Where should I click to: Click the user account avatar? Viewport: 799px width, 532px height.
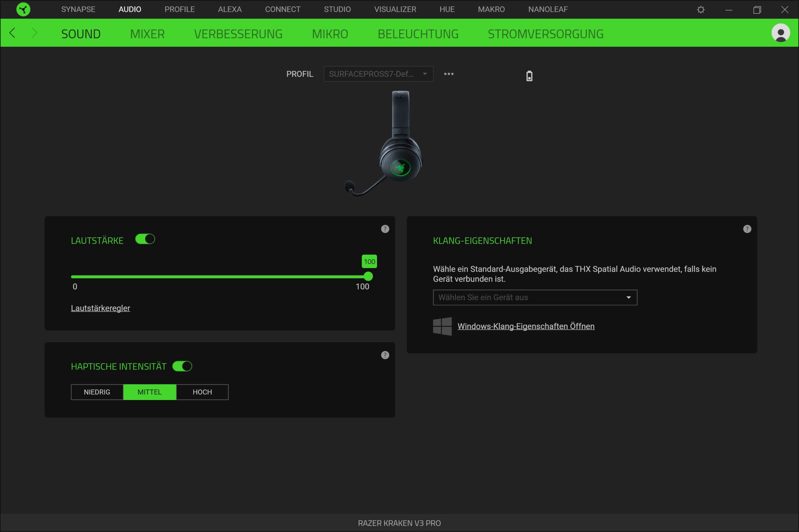pos(780,33)
